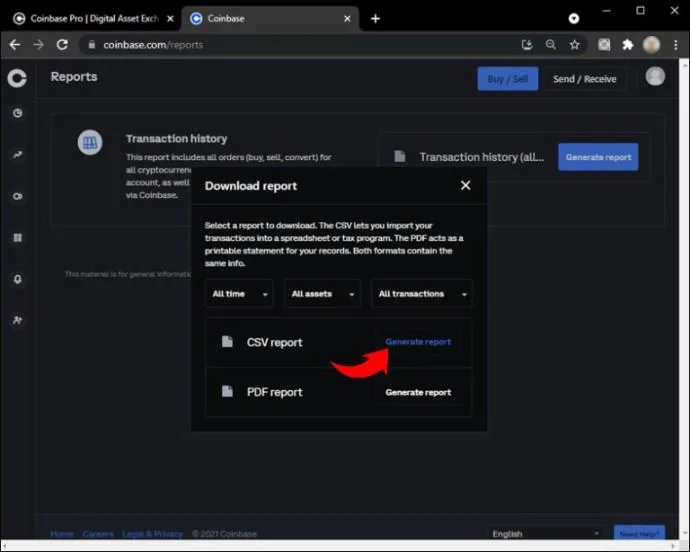Open the invite friends person icon in sidebar
This screenshot has height=552, width=690.
click(18, 320)
